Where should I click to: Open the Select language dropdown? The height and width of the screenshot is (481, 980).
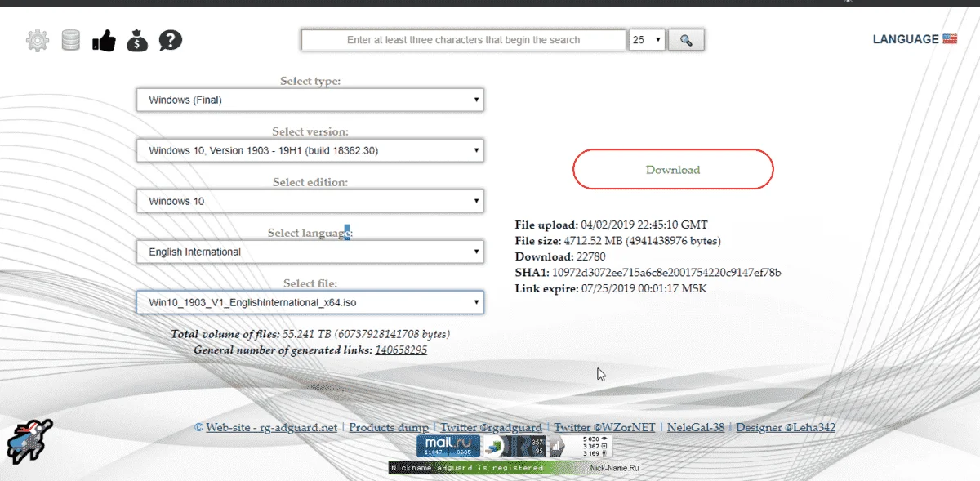tap(310, 252)
